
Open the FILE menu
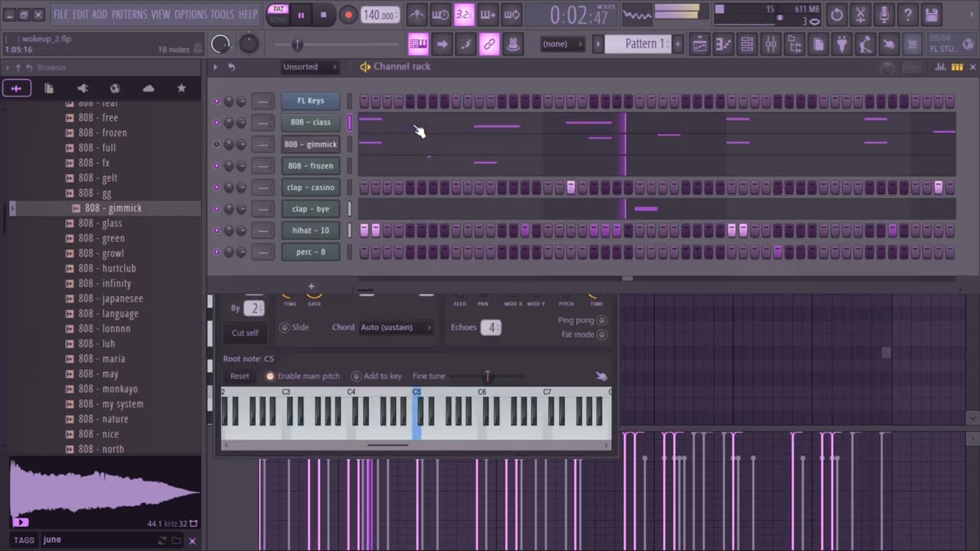click(x=60, y=15)
